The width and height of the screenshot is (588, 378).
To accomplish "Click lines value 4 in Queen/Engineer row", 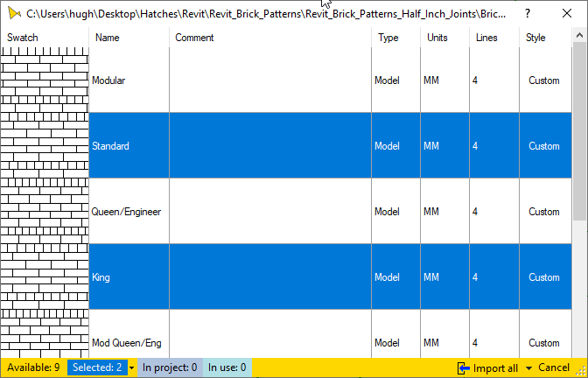I will [475, 212].
